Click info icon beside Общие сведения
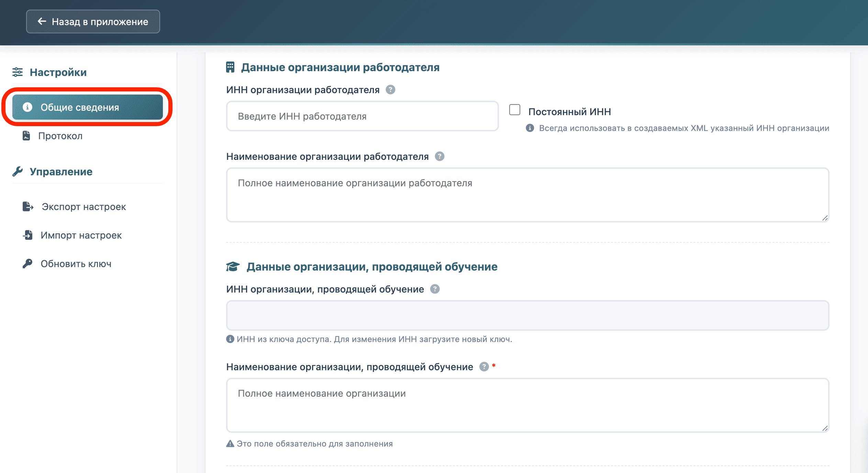Screen dimensions: 868x473 pyautogui.click(x=27, y=107)
